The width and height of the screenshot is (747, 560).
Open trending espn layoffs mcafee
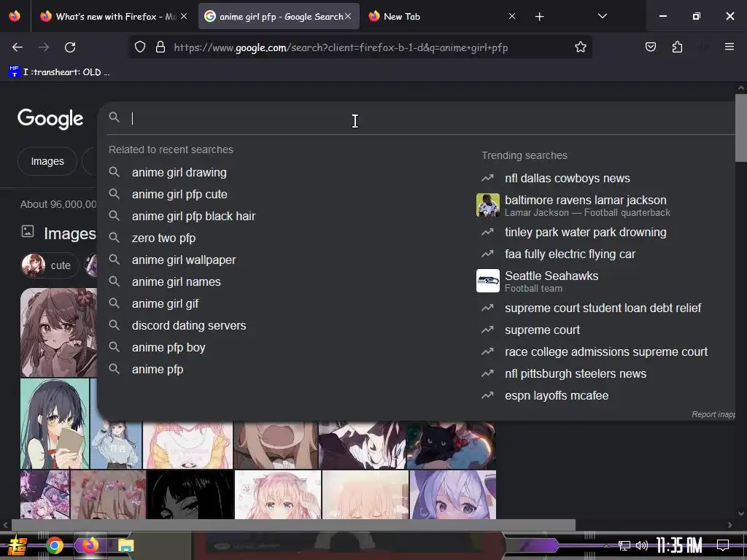coord(557,396)
